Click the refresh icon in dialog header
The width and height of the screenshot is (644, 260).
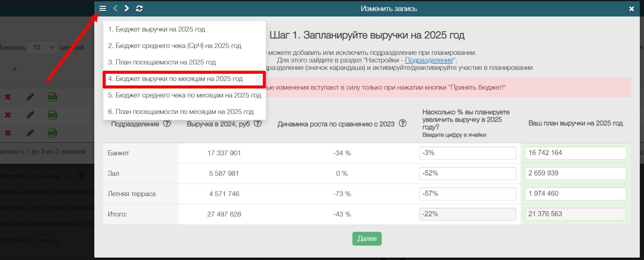(139, 8)
